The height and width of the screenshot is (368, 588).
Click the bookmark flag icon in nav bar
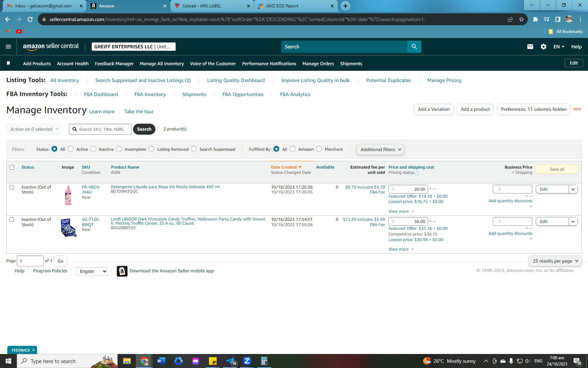[8, 63]
